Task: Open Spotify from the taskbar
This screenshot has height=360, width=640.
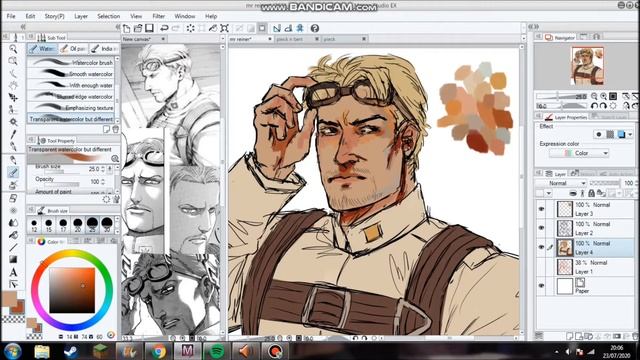Action: point(216,351)
